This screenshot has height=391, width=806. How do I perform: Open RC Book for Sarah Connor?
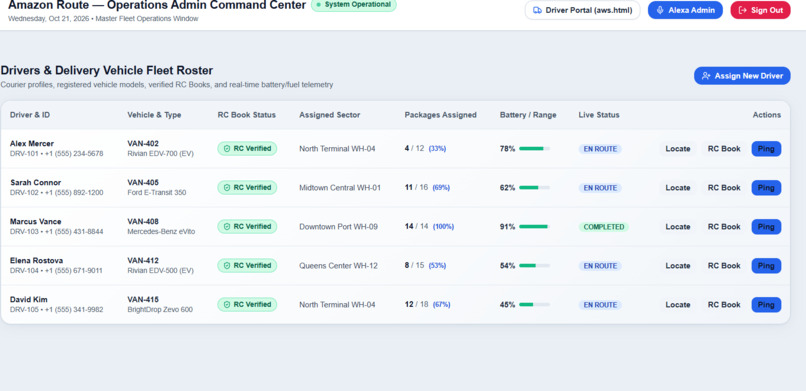tap(724, 188)
